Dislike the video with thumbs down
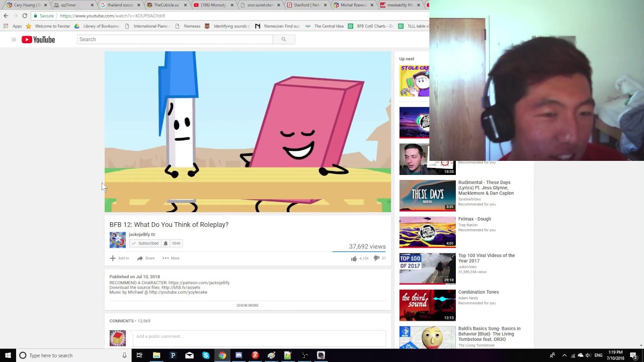The height and width of the screenshot is (362, 644). pos(376,258)
